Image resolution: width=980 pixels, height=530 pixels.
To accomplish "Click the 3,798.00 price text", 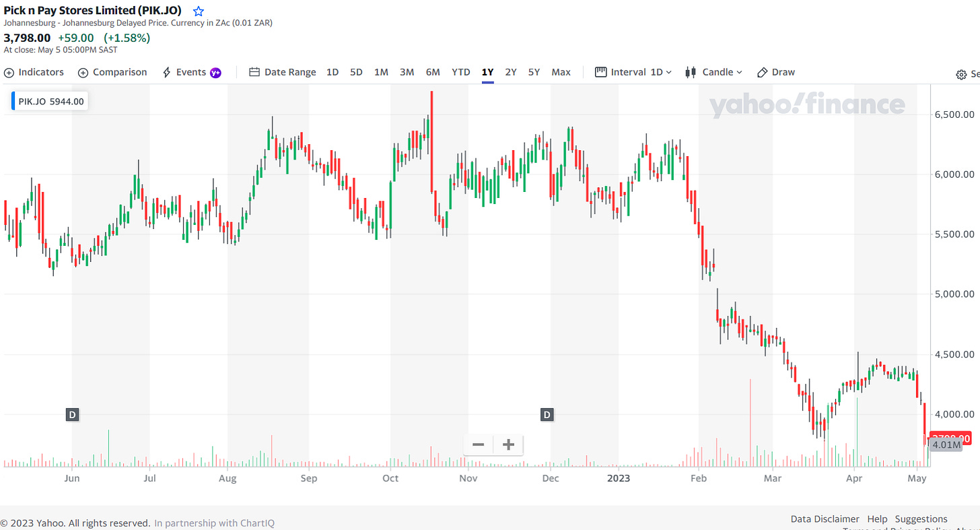I will (27, 38).
